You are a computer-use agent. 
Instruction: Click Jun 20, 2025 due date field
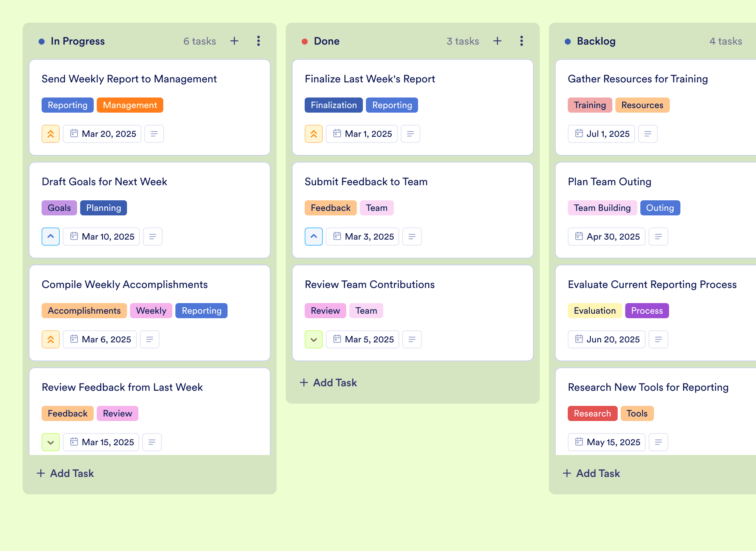click(606, 339)
